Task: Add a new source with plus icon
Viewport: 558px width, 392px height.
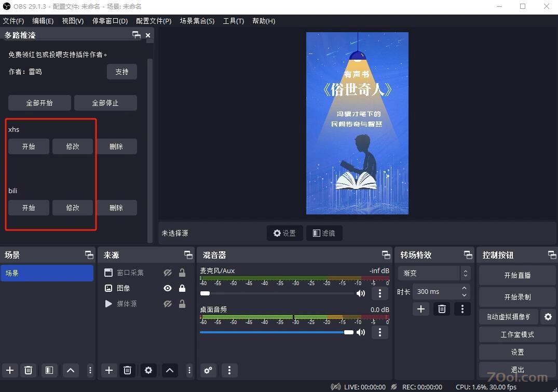Action: pyautogui.click(x=109, y=370)
